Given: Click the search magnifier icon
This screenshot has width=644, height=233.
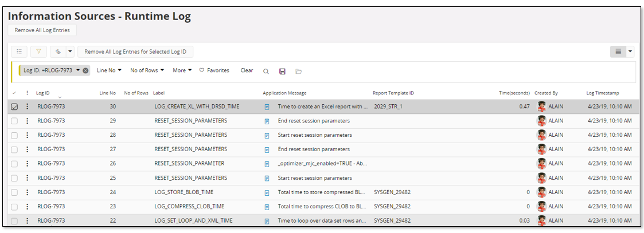Looking at the screenshot, I should coord(266,71).
